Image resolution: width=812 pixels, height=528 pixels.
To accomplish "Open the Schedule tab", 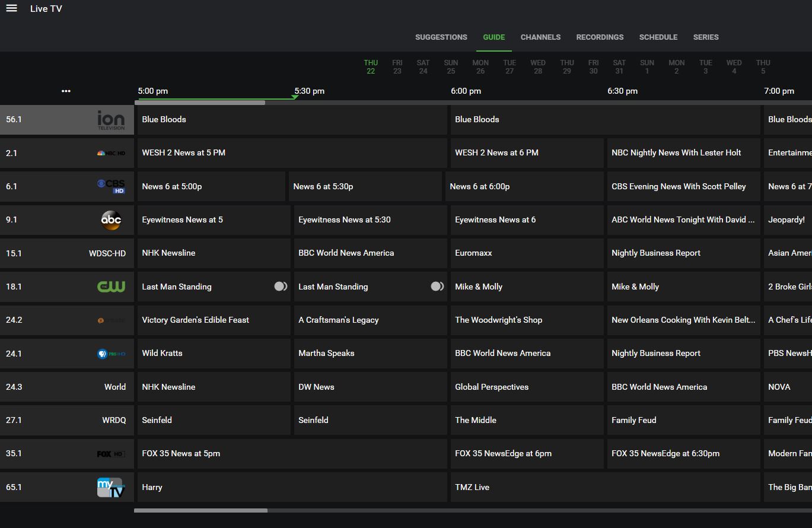I will 658,37.
